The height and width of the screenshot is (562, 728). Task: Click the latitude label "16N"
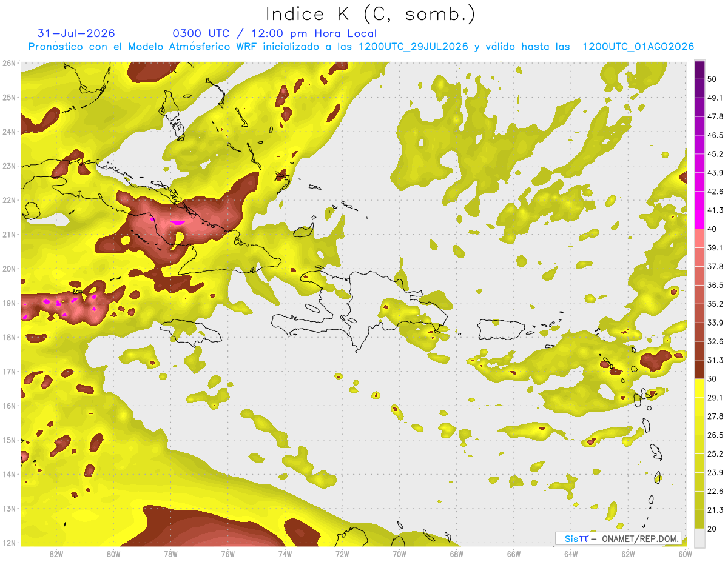[x=9, y=406]
